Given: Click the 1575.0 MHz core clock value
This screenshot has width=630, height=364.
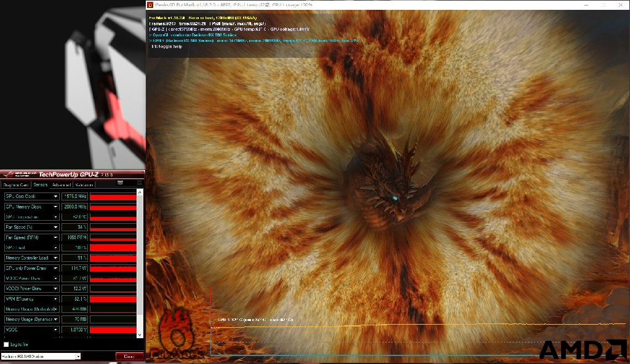Looking at the screenshot, I should 74,197.
